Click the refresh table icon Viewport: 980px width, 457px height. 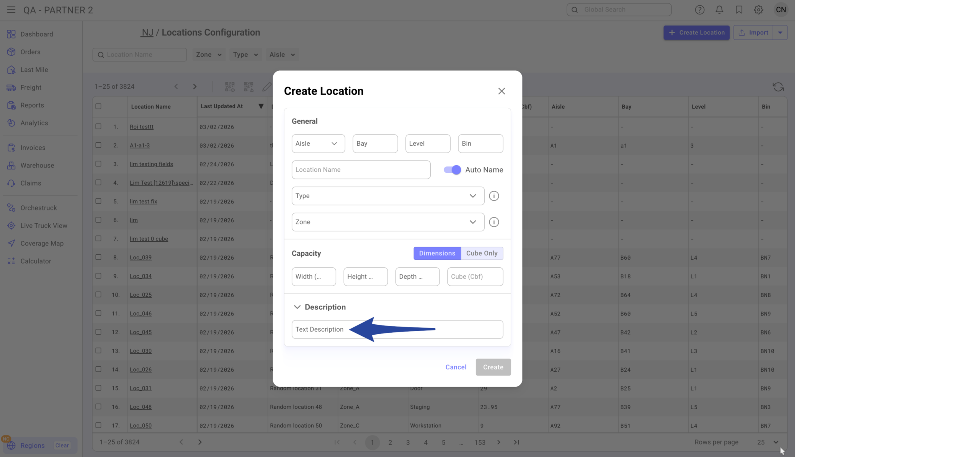[778, 87]
